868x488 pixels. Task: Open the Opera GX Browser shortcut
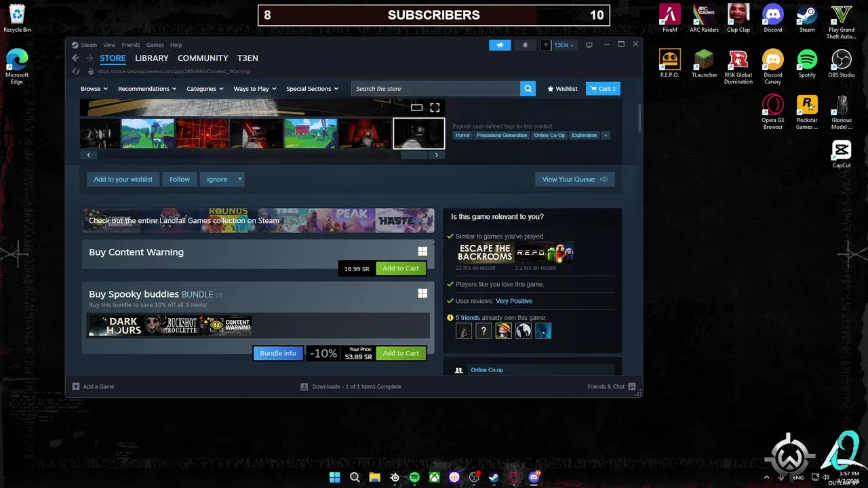(772, 113)
